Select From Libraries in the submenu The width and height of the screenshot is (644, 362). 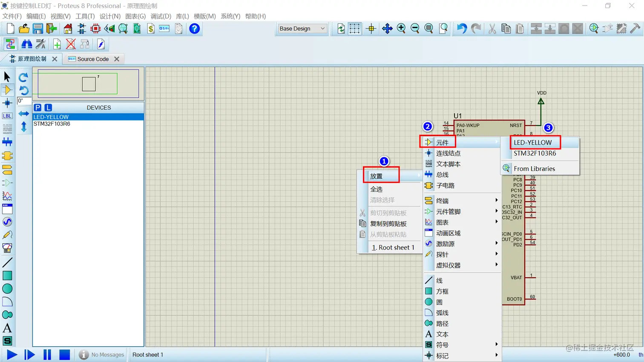540,168
